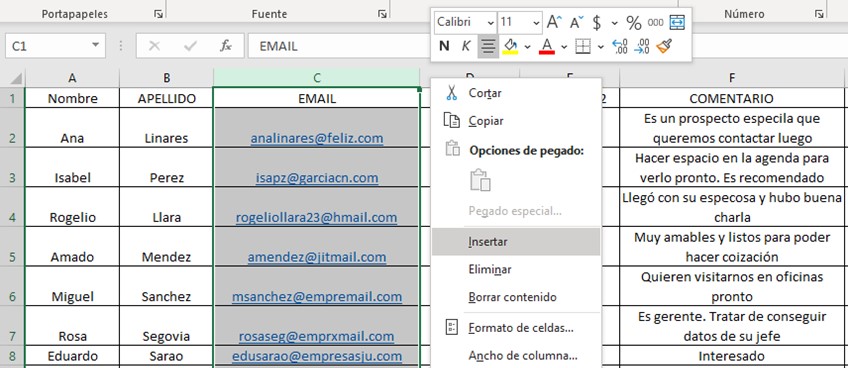
Task: Click the decrease font size icon
Action: [x=578, y=22]
